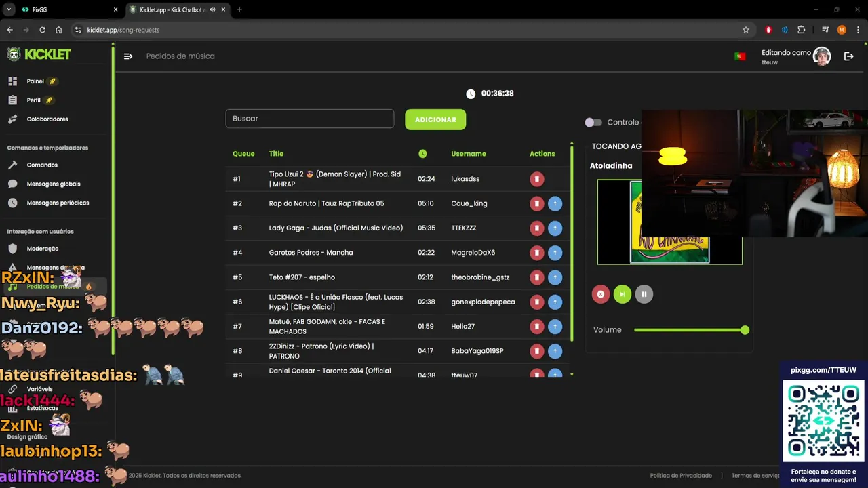Toggle the Controle switch

(x=593, y=122)
